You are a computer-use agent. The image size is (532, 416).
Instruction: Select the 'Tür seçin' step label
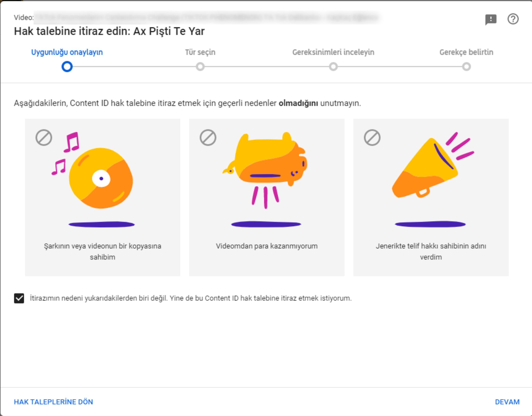click(200, 52)
